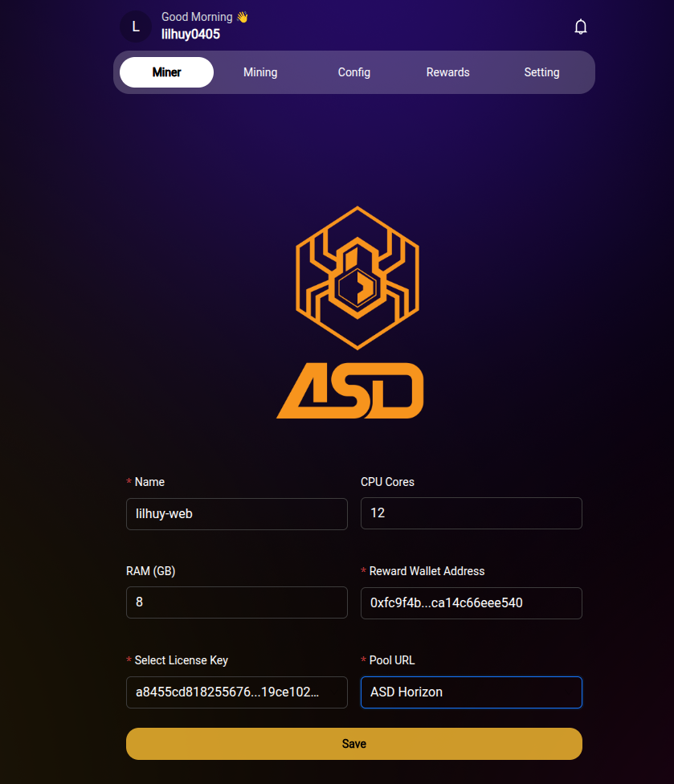Open the Setting tab
Image resolution: width=674 pixels, height=784 pixels.
click(x=541, y=71)
